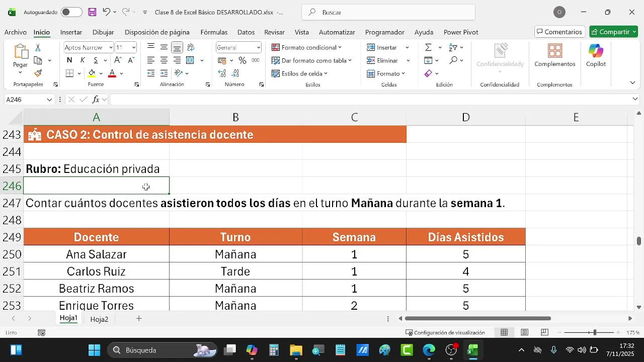Expand Formato condicional menu
The width and height of the screenshot is (644, 362).
tap(306, 47)
